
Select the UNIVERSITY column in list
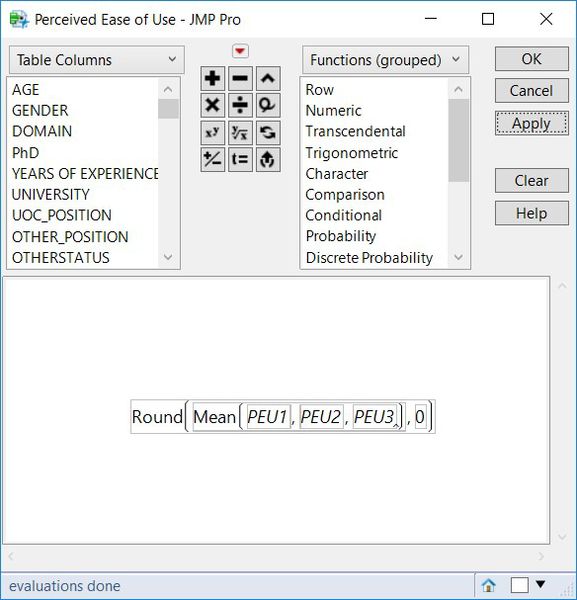coord(51,194)
